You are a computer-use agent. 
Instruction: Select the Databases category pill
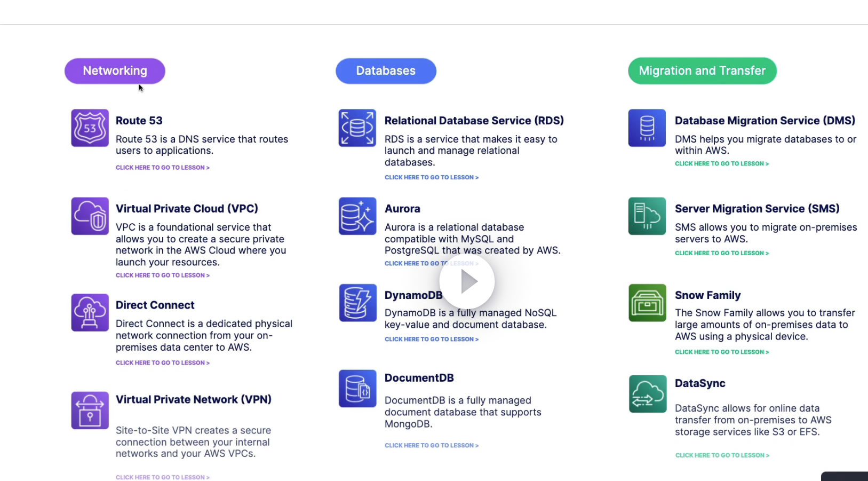click(386, 71)
